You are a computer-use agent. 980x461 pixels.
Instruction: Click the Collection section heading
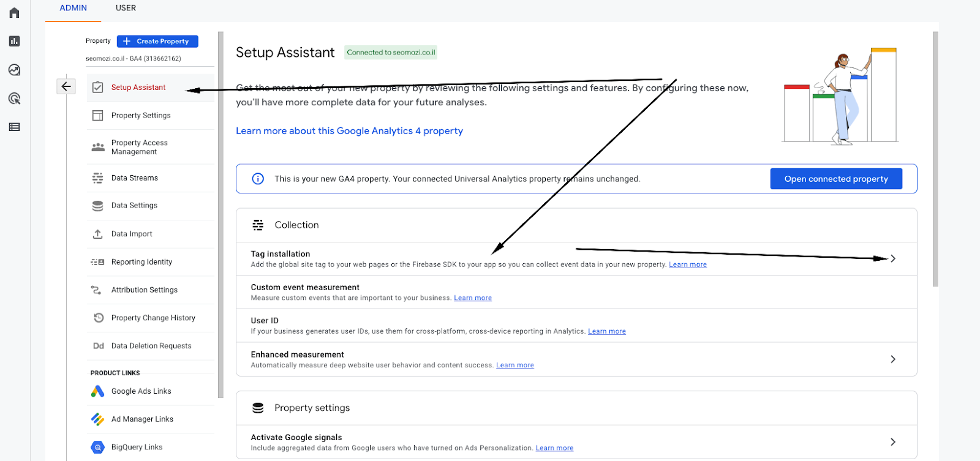(x=296, y=225)
